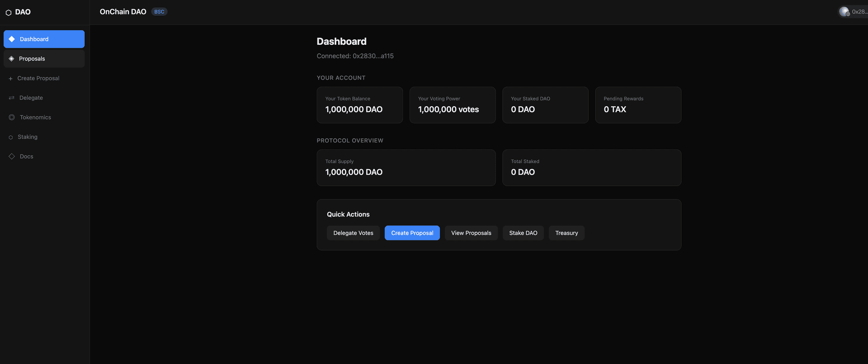Viewport: 868px width, 364px height.
Task: Select the Your Voting Power card
Action: (x=452, y=105)
